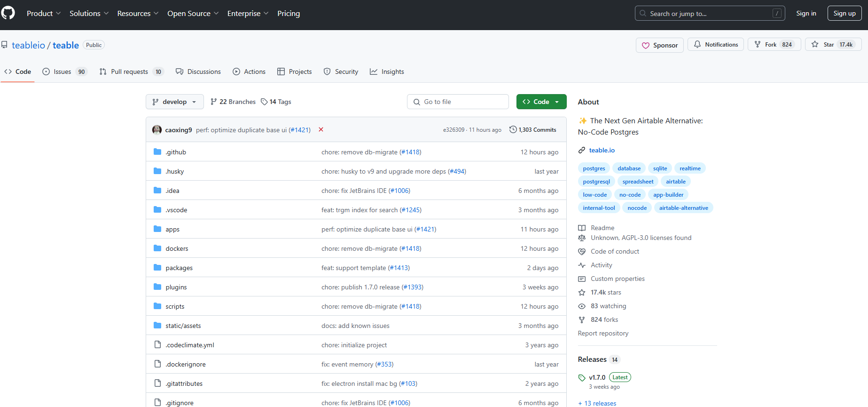
Task: Select the no-code topic tag
Action: (630, 194)
